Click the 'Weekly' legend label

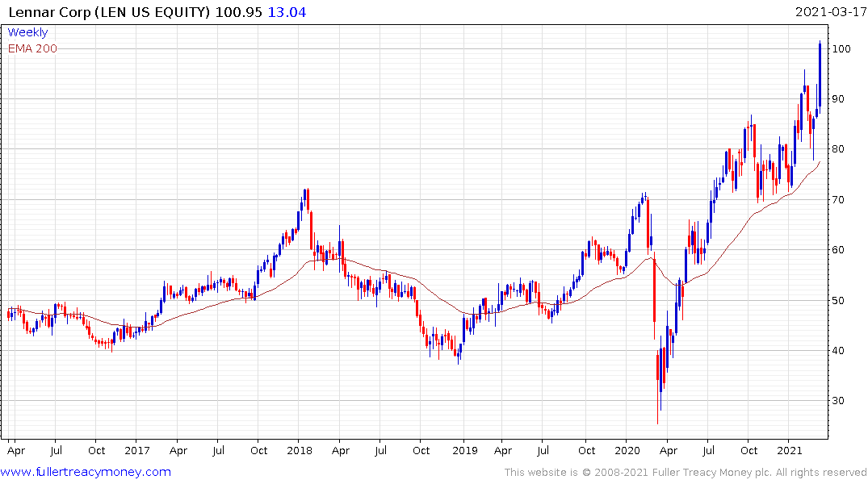(27, 32)
